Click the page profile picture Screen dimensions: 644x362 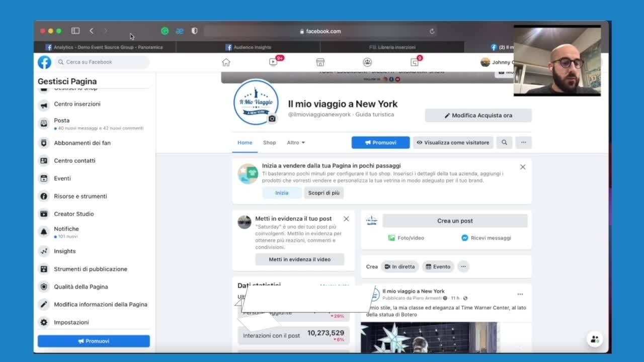pos(256,102)
